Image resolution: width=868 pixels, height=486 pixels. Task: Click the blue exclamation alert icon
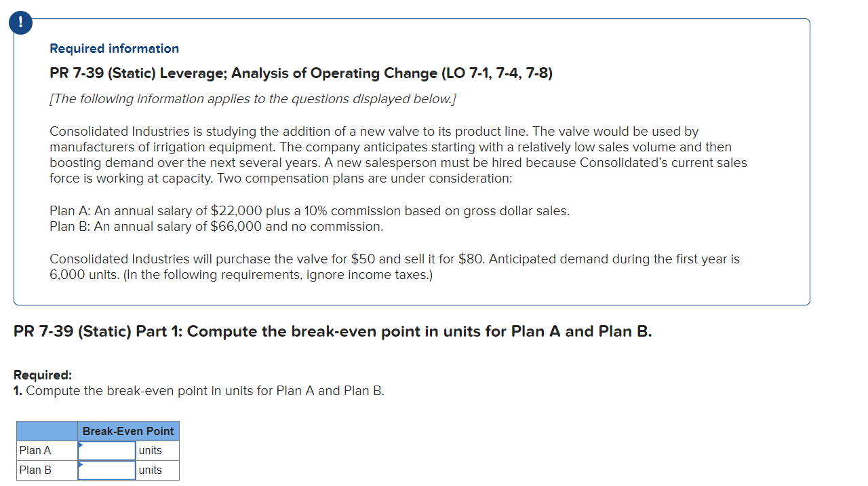20,22
